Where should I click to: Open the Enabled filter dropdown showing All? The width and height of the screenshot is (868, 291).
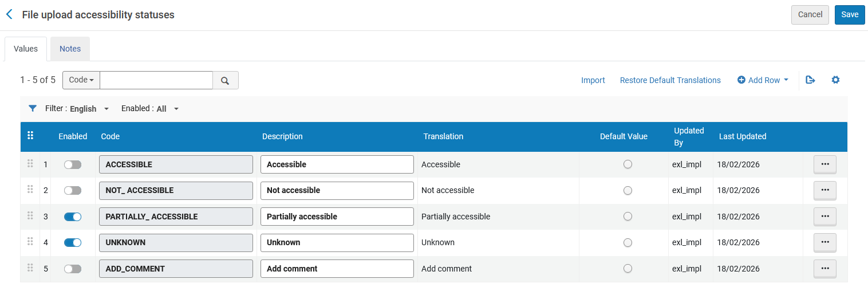pyautogui.click(x=168, y=109)
